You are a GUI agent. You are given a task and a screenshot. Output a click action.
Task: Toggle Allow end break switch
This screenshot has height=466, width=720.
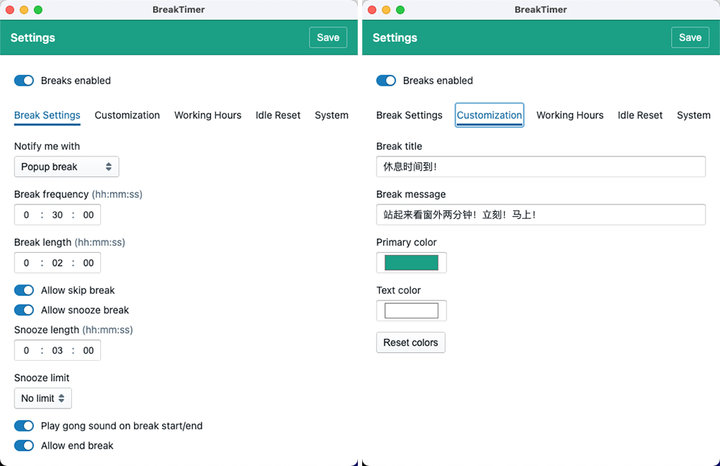[24, 445]
